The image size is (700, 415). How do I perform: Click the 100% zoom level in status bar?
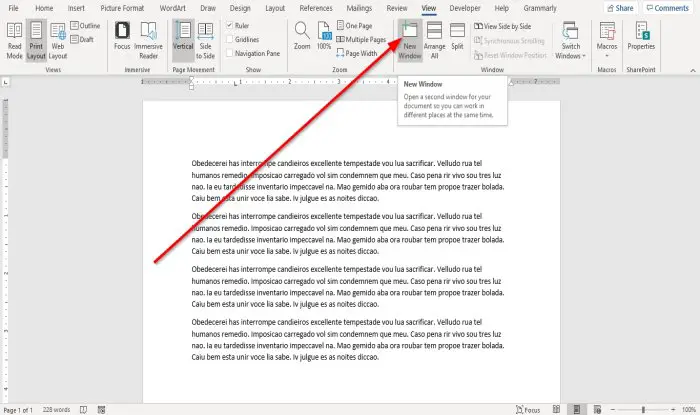(688, 410)
